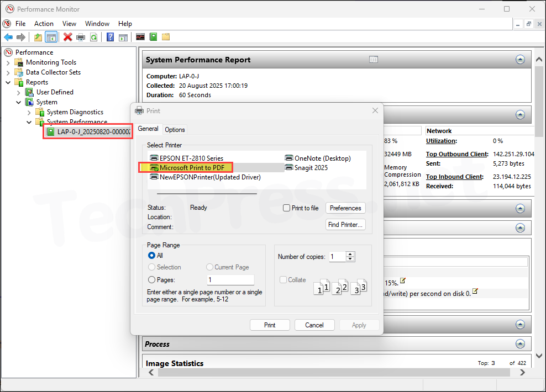Select the System Performance tree folder

pyautogui.click(x=77, y=121)
